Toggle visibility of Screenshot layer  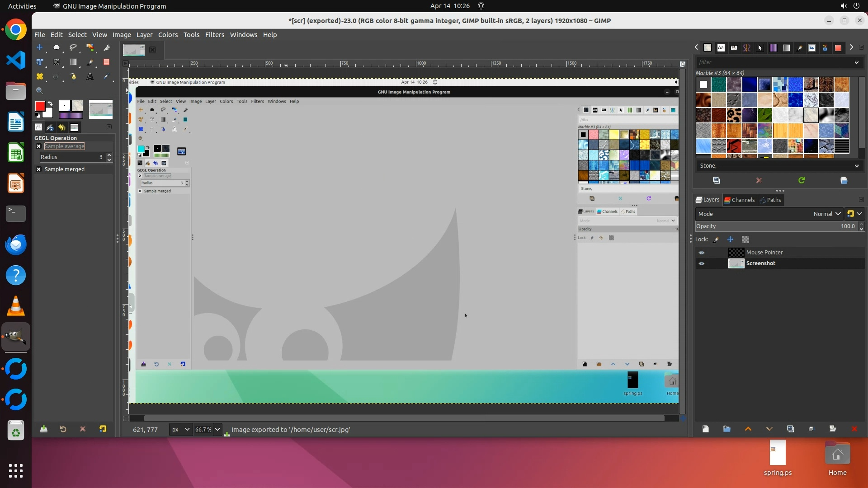pos(702,263)
